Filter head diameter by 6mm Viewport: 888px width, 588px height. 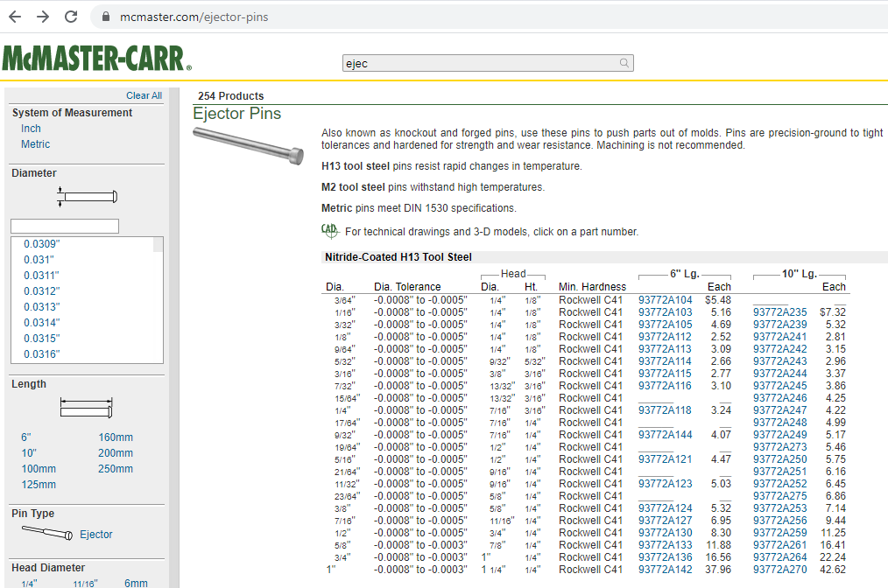(136, 584)
